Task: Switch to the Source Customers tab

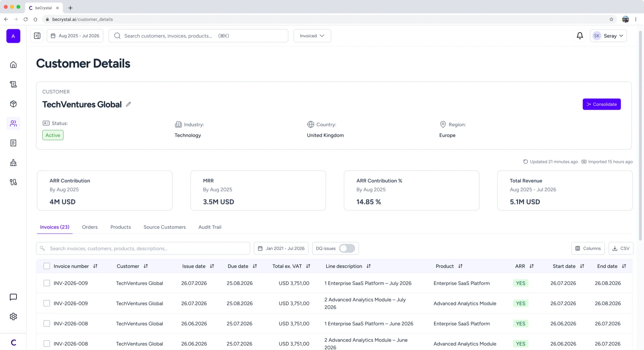Action: [x=165, y=227]
